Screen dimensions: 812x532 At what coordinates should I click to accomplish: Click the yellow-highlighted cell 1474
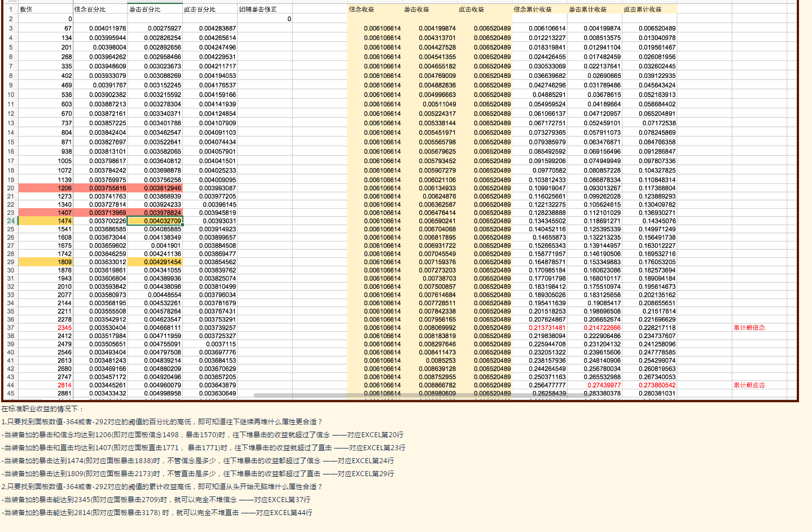[46, 221]
